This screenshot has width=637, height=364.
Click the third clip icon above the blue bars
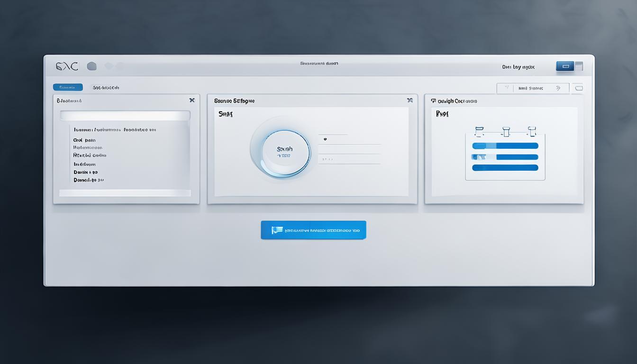(x=532, y=131)
